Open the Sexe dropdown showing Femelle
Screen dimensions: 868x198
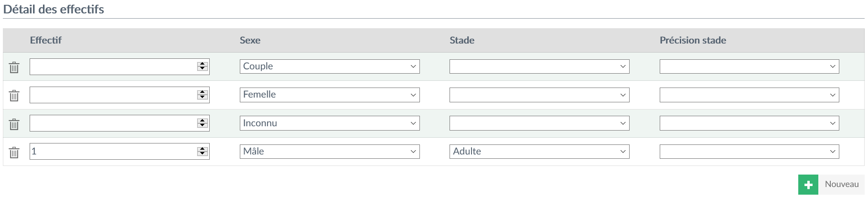pyautogui.click(x=330, y=95)
